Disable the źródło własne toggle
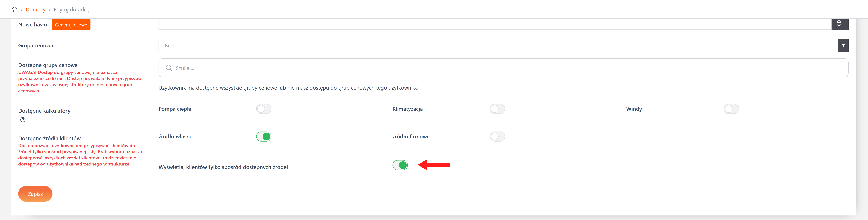The image size is (868, 220). pos(264,137)
